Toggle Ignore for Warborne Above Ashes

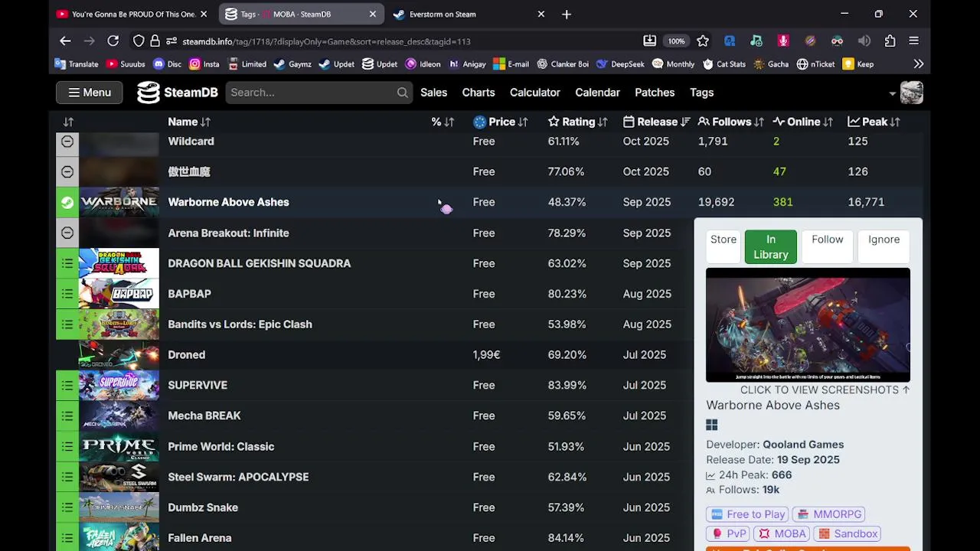884,246
